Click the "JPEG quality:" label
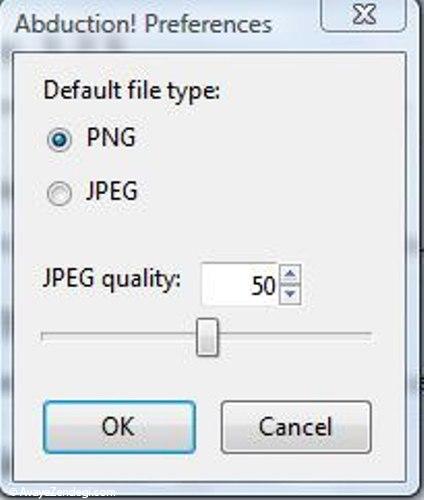This screenshot has height=500, width=424. (x=112, y=279)
